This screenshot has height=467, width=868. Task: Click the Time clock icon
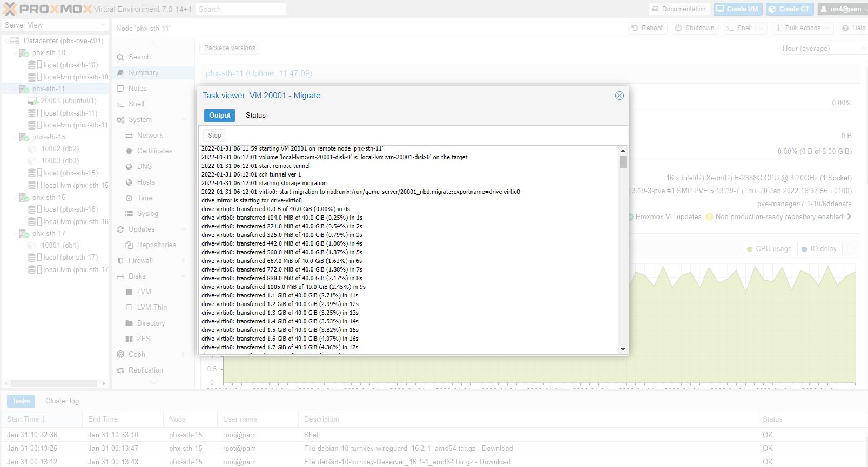pos(129,198)
